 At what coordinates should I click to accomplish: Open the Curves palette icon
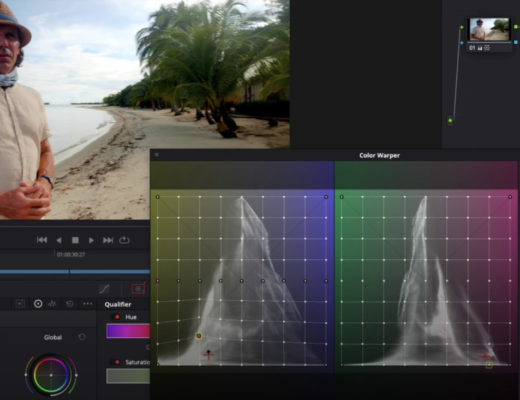click(104, 289)
